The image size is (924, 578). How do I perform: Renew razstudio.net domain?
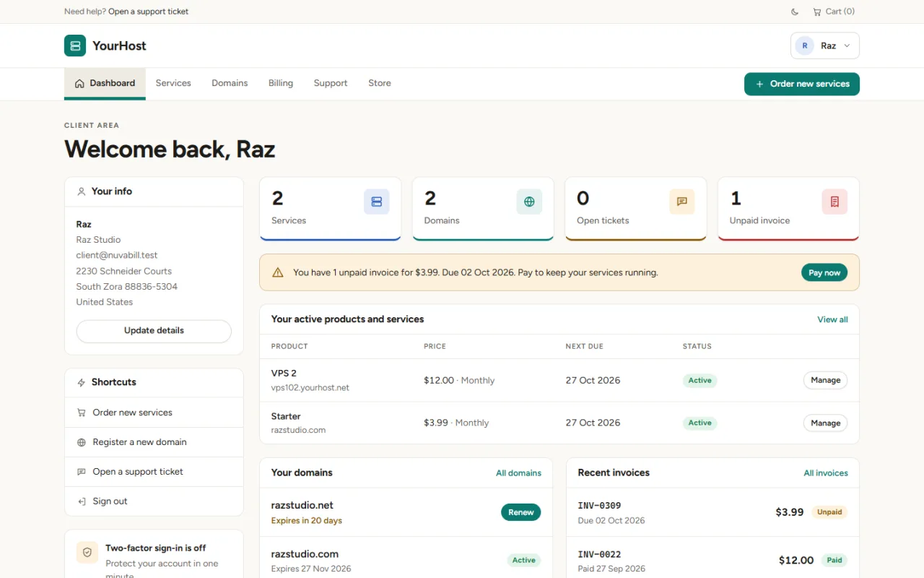(520, 512)
